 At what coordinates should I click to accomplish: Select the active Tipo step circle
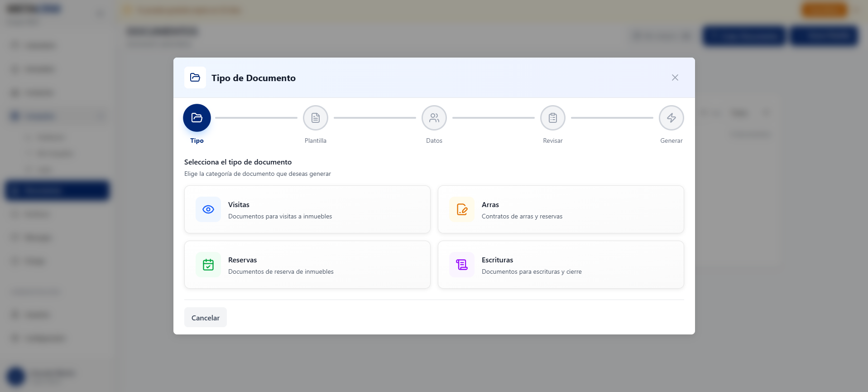[197, 118]
